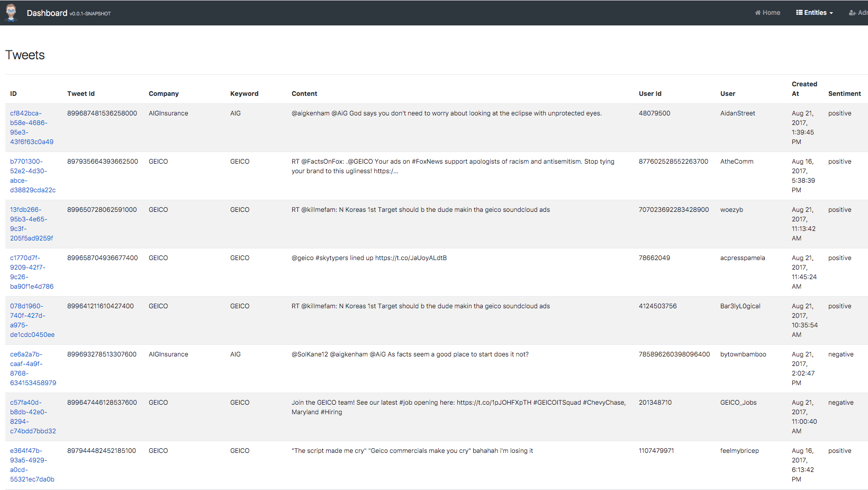Click User Id 48079500

click(655, 113)
